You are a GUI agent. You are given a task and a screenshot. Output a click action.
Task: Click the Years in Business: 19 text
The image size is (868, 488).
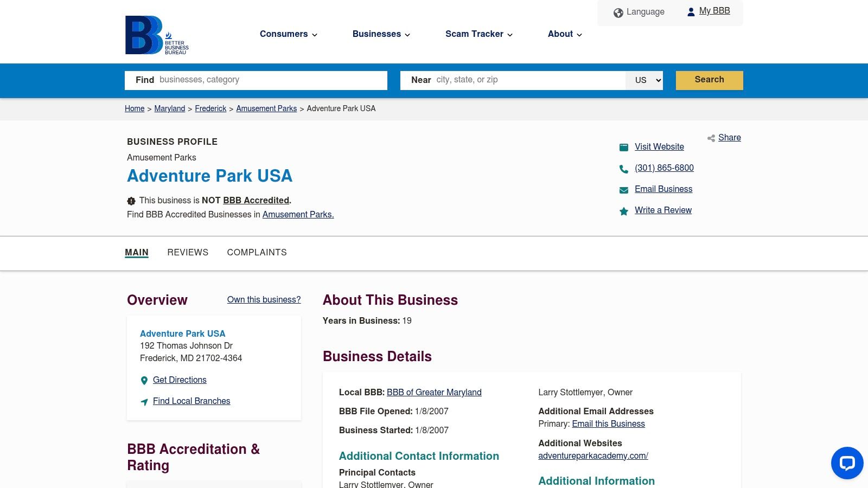pyautogui.click(x=367, y=321)
